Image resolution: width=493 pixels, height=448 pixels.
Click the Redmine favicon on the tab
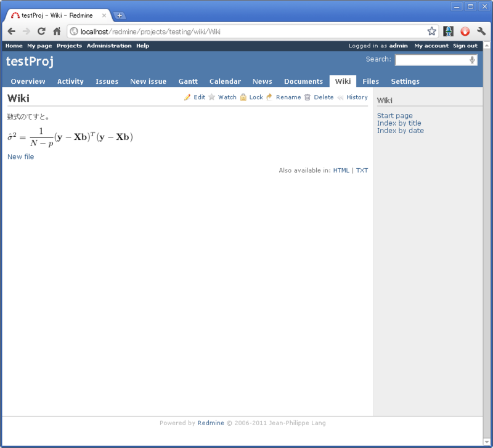click(x=15, y=15)
